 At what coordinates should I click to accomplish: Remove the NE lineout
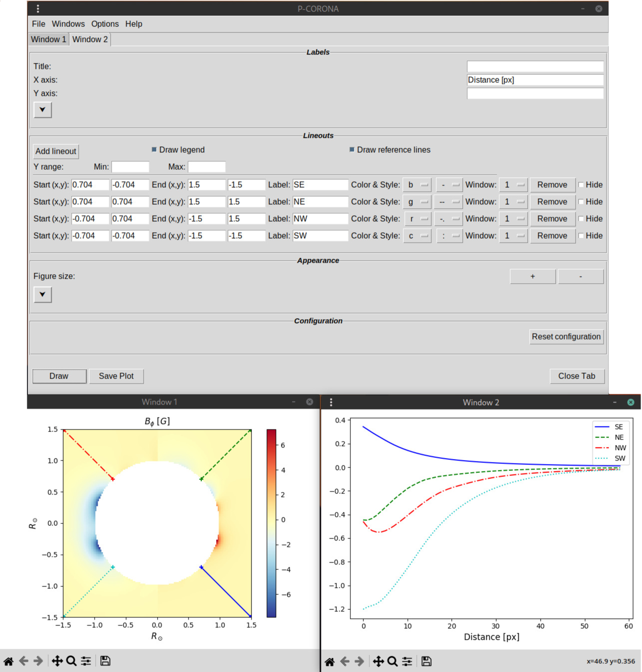[552, 202]
